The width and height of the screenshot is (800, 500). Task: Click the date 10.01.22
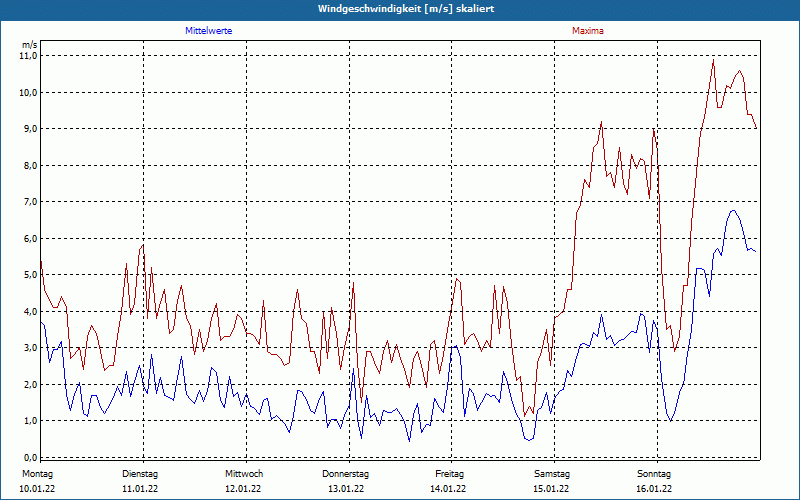[x=37, y=489]
